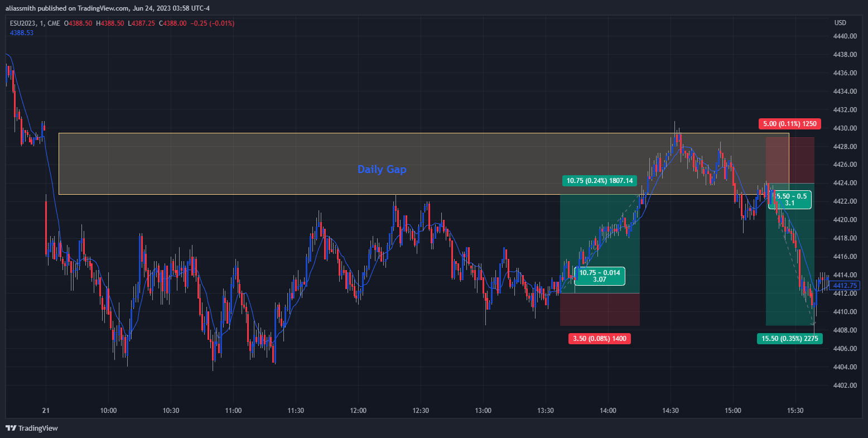Viewport: 868px width, 438px height.
Task: Click the 12:00 time axis label
Action: 358,411
